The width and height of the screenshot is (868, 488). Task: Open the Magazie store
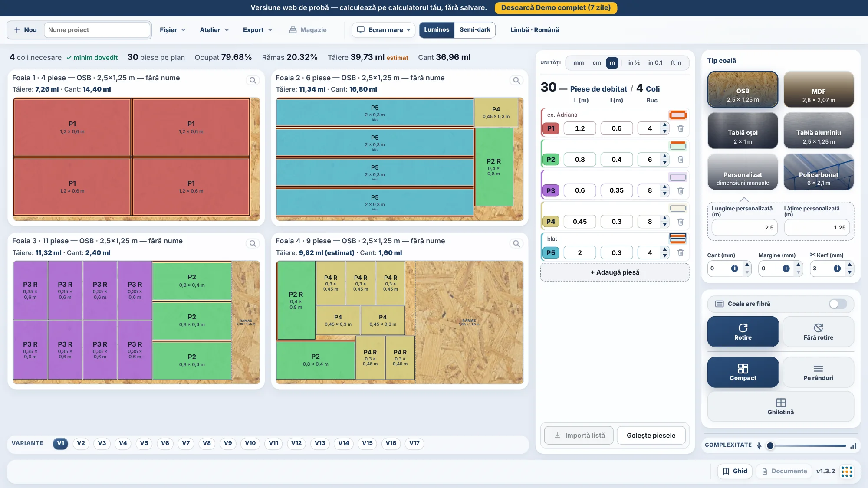tap(308, 30)
